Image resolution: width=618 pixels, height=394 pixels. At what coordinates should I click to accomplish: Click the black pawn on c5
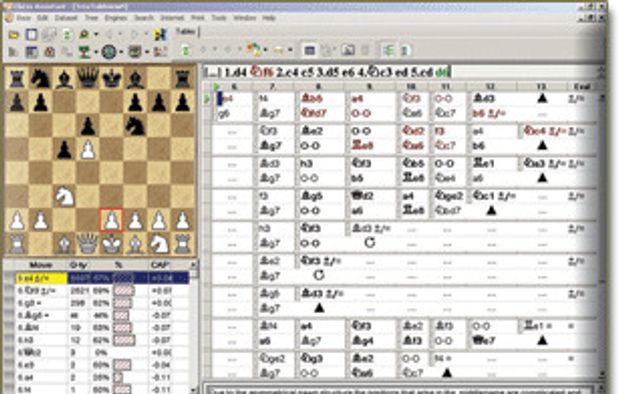point(65,150)
